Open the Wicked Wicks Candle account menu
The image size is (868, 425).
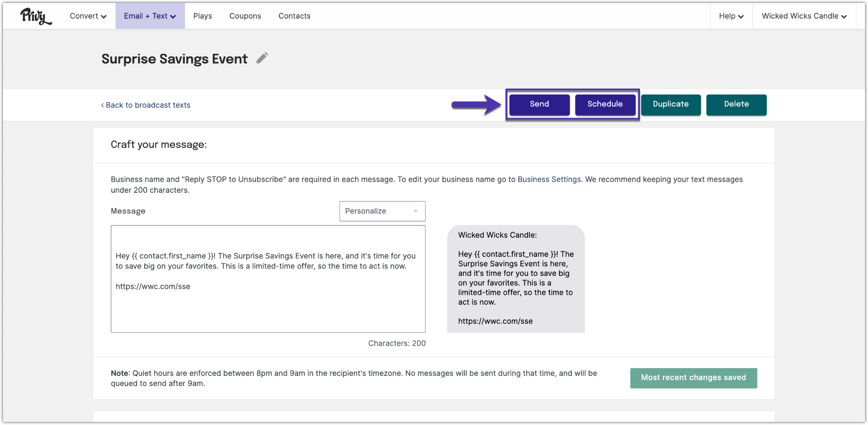(x=804, y=16)
